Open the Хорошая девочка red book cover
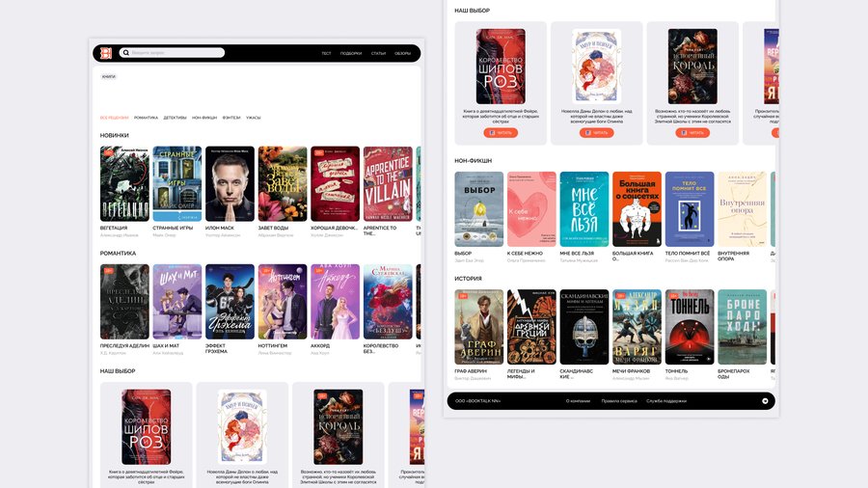The height and width of the screenshot is (488, 868). point(335,183)
